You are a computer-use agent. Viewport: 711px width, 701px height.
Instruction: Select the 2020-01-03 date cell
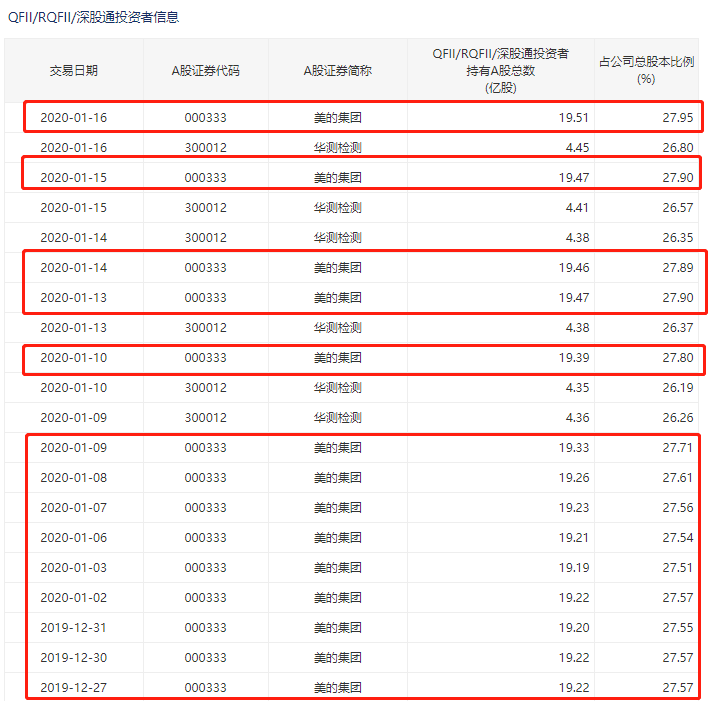(73, 568)
